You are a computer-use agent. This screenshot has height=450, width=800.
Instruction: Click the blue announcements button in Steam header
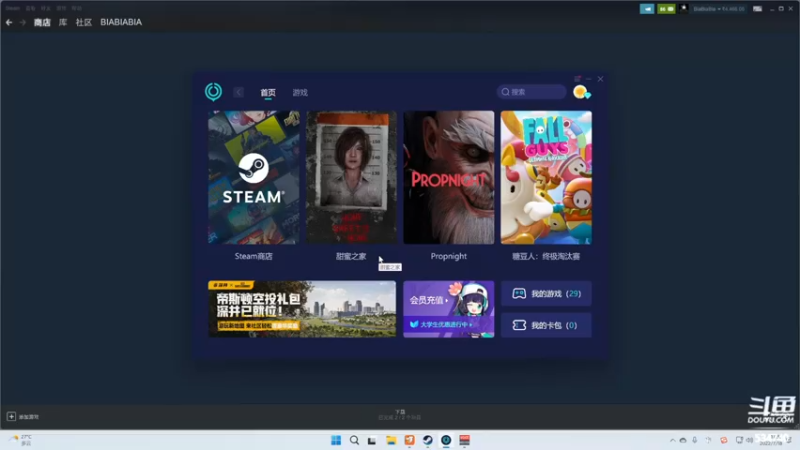coord(647,9)
